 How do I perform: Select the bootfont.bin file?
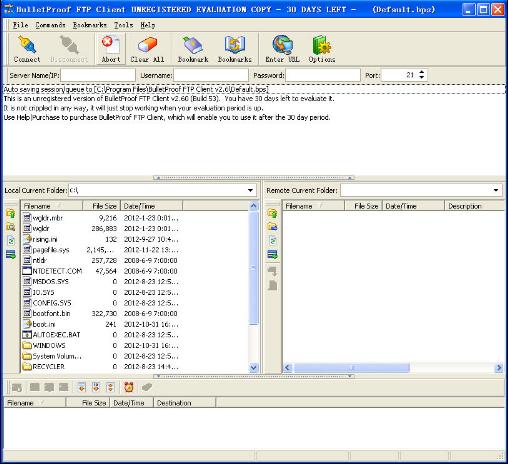click(x=51, y=313)
